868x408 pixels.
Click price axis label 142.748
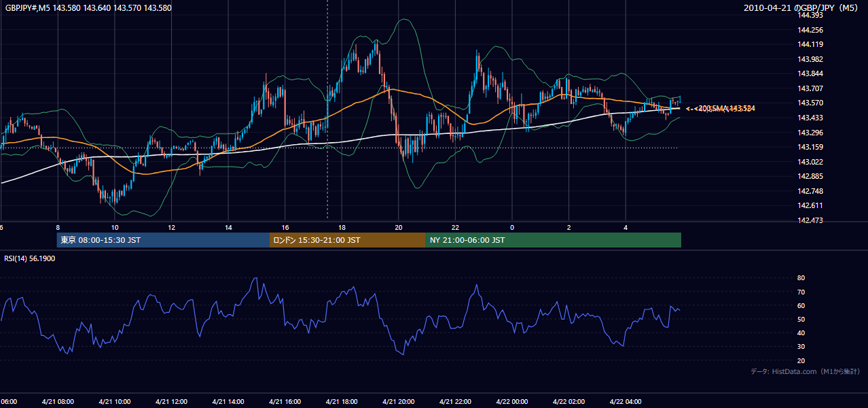(811, 191)
